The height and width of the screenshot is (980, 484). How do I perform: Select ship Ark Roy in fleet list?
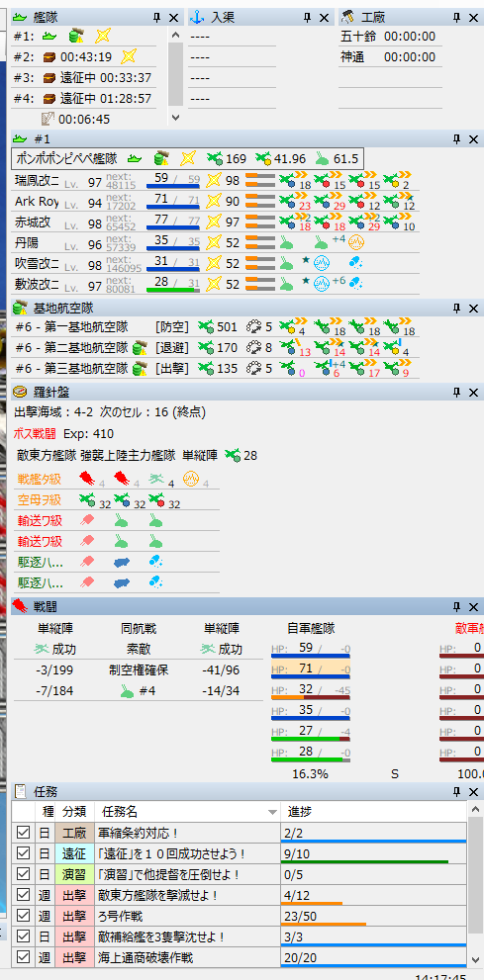(37, 202)
